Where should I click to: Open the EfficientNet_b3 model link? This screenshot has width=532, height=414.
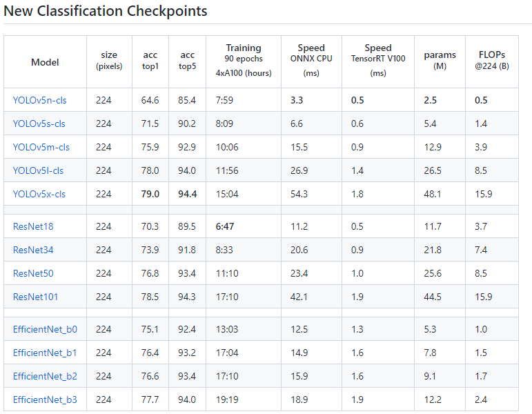point(45,400)
